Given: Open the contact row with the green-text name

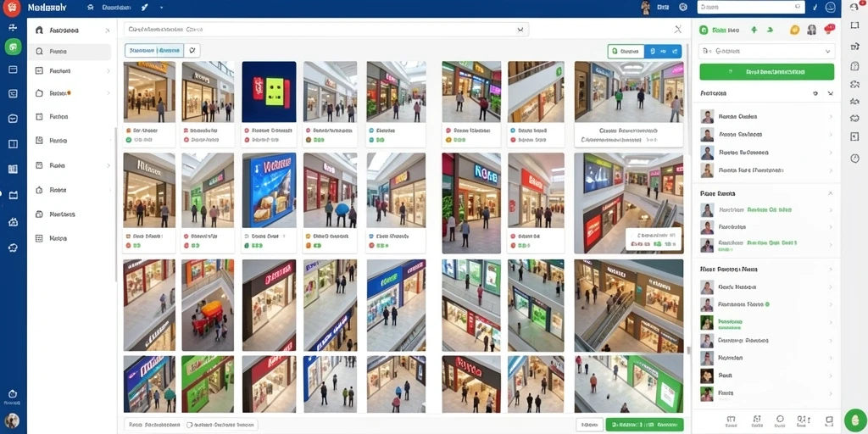Looking at the screenshot, I should click(766, 321).
